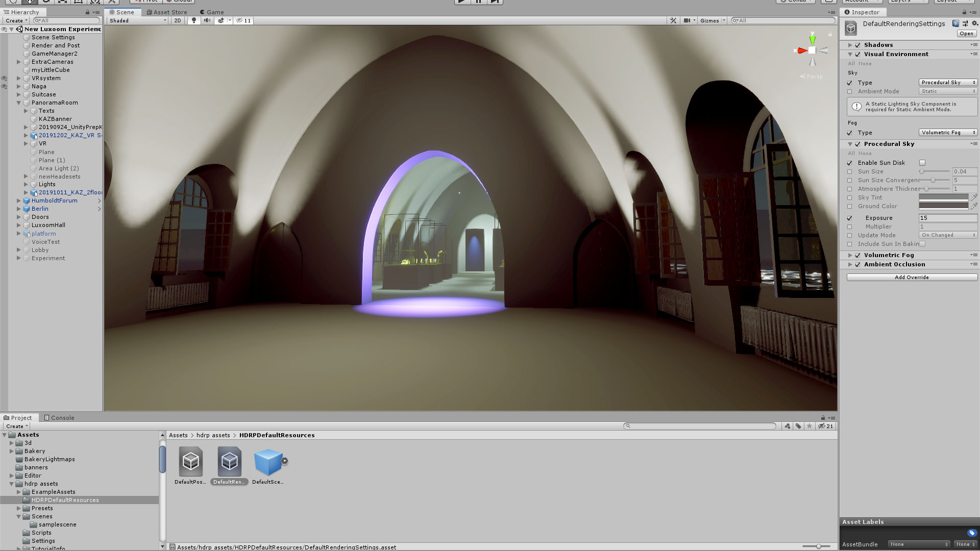Select the Scene tab
Screen dimensions: 980x551
[x=121, y=12]
